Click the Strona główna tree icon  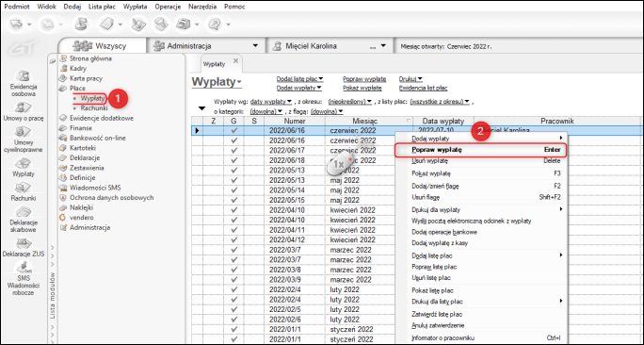click(63, 58)
